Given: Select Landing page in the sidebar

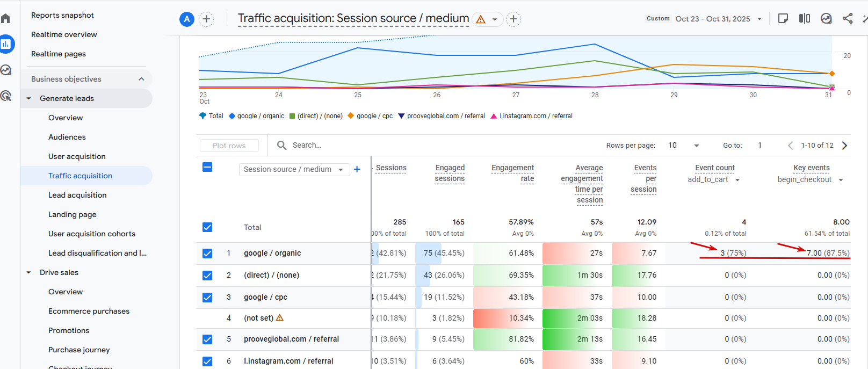Looking at the screenshot, I should point(73,214).
